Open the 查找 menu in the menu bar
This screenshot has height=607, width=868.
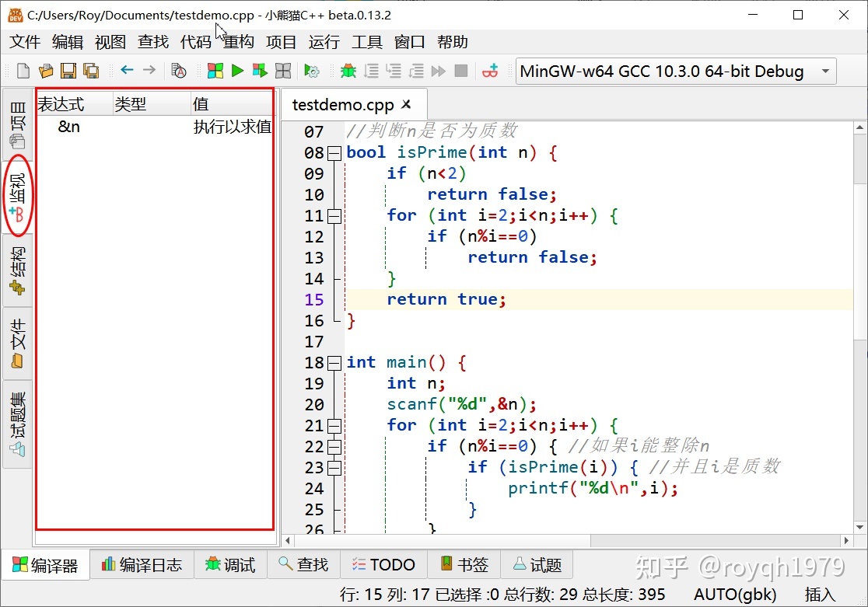(152, 42)
